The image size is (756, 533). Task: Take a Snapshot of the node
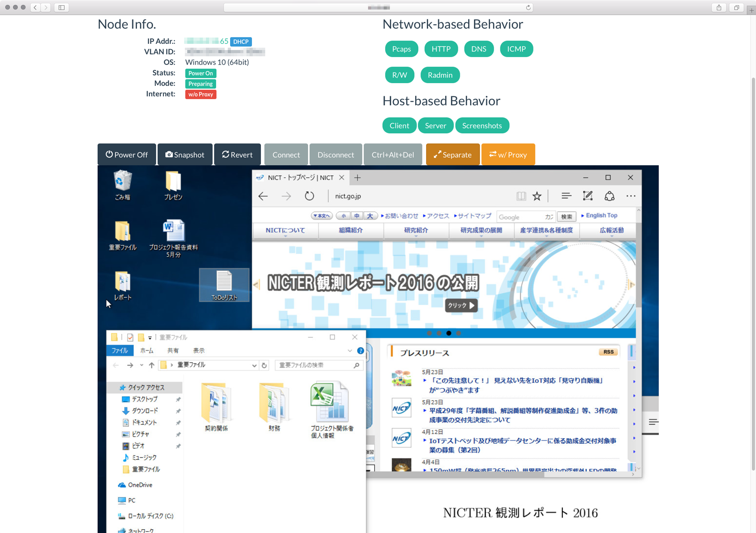click(x=185, y=154)
